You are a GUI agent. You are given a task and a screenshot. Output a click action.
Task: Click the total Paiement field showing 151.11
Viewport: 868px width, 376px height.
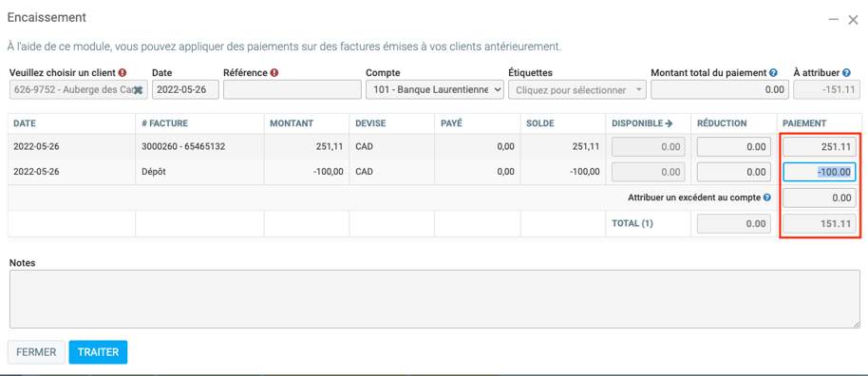(x=820, y=224)
